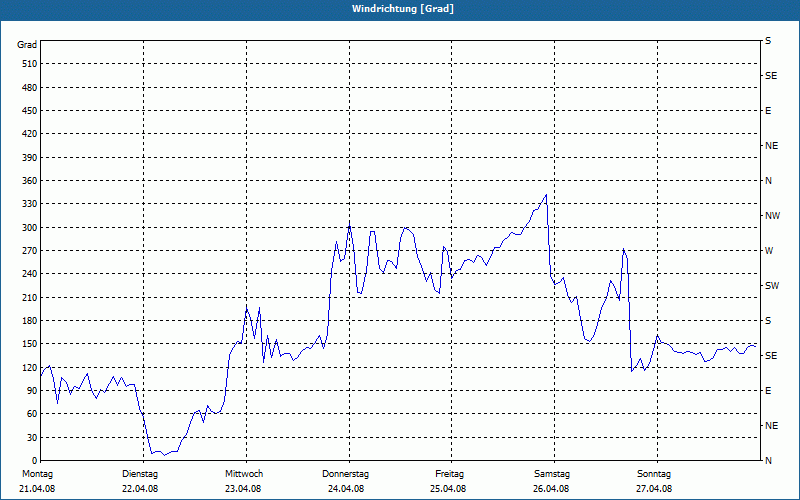
Task: Select the "Donnerstag" day label
Action: 345,474
